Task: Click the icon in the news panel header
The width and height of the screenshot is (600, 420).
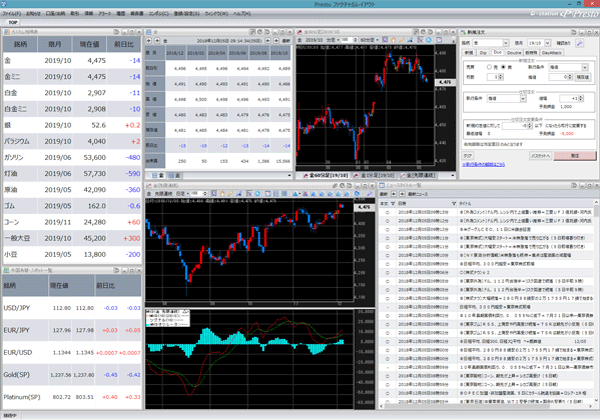Action: point(381,185)
